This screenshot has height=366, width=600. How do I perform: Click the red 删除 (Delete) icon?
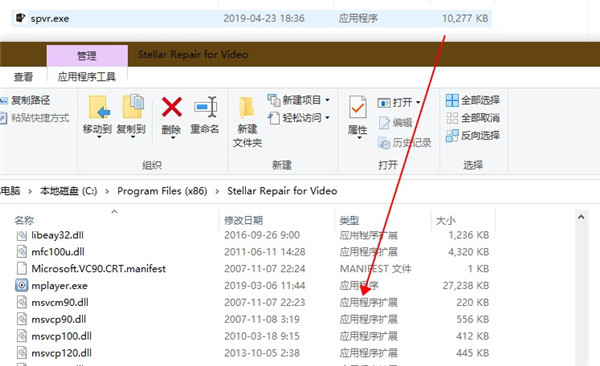(x=171, y=107)
